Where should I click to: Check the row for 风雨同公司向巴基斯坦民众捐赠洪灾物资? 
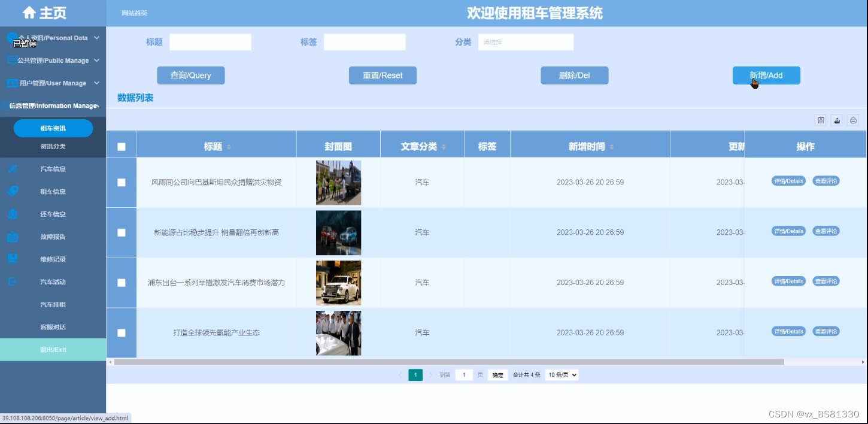(x=122, y=183)
